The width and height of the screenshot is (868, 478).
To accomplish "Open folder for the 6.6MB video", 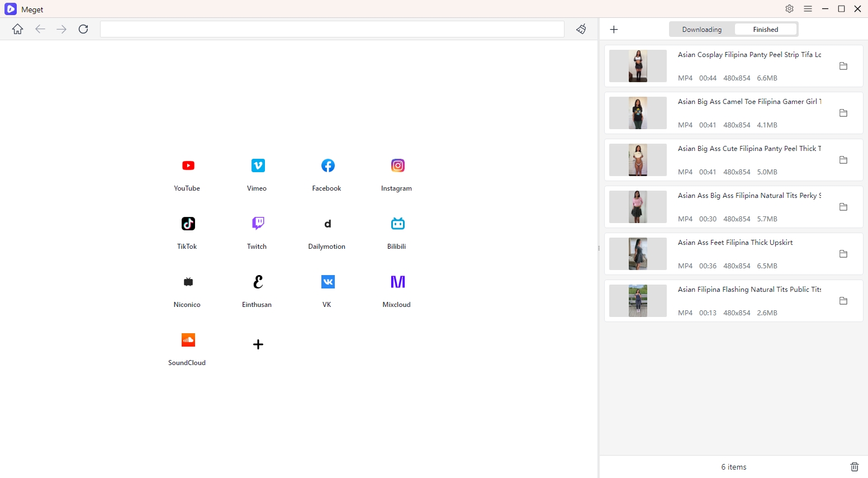I will pos(843,66).
